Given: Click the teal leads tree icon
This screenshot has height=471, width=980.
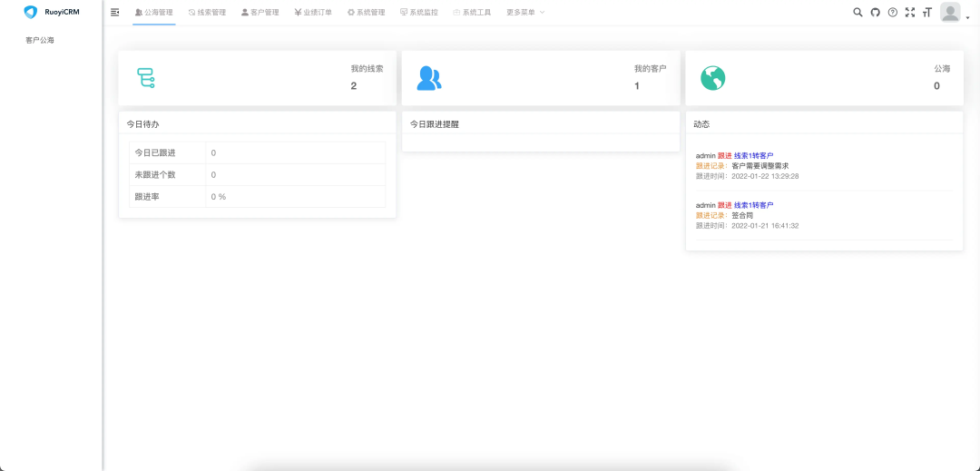Looking at the screenshot, I should 145,78.
